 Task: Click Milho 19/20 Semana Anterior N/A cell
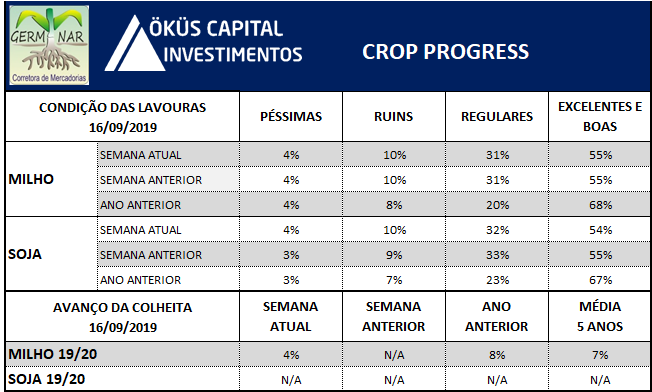tap(394, 355)
